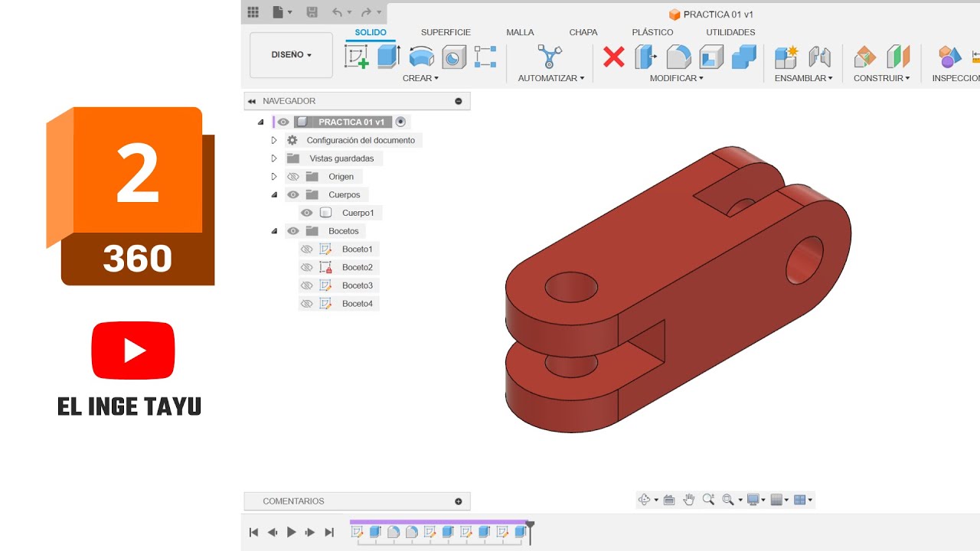Viewport: 980px width, 551px height.
Task: Click the Automatizar tool icon
Action: click(x=550, y=57)
